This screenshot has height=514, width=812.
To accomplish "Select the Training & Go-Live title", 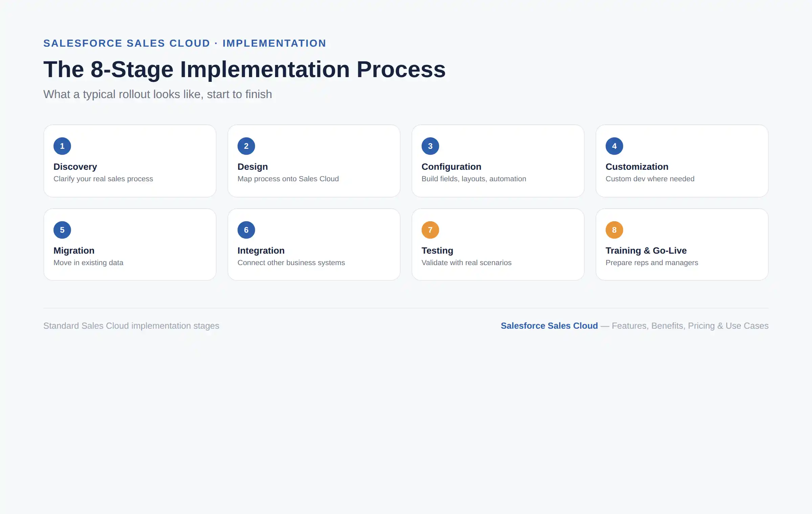I will click(646, 251).
